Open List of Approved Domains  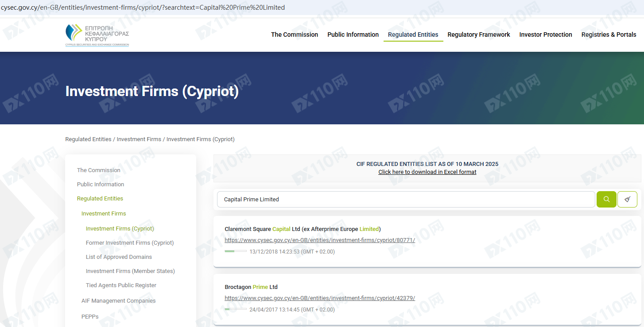pyautogui.click(x=119, y=257)
